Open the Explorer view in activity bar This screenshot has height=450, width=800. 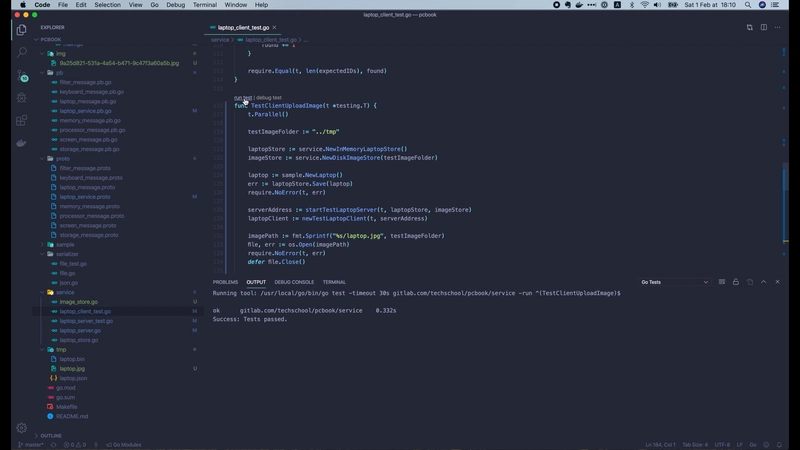tap(21, 30)
